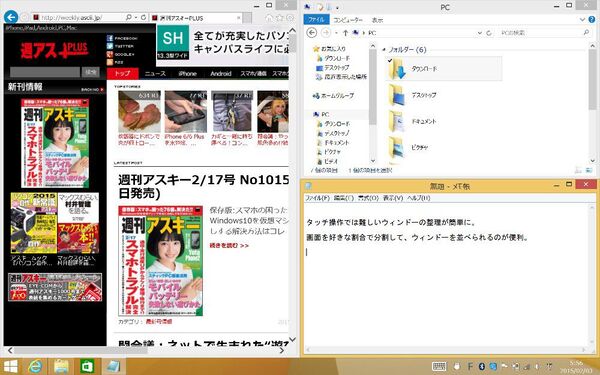Open Explorer help question mark icon
The image size is (600, 375).
point(592,20)
